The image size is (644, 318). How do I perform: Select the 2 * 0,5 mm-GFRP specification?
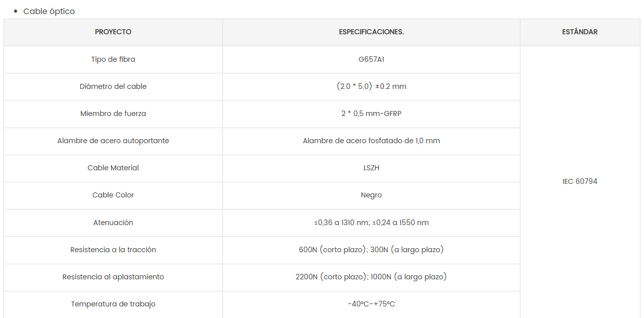point(371,114)
